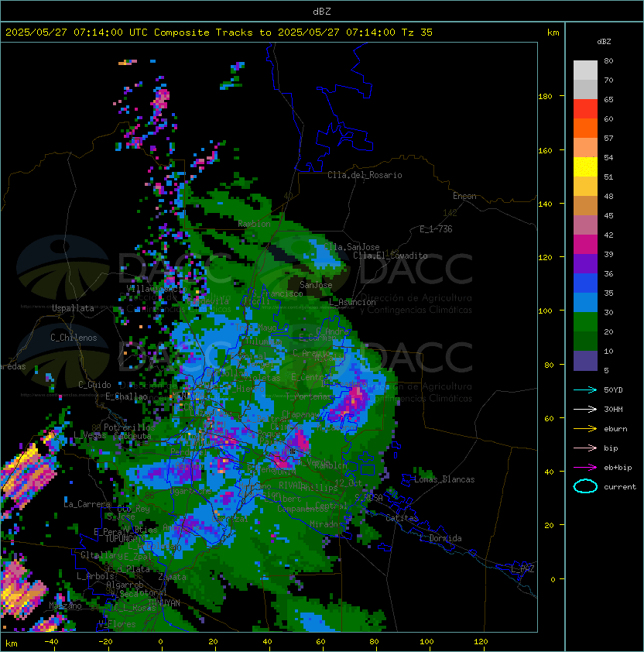Screen dimensions: 644x652
Task: Click the yellow eburn arrow in legend
Action: coord(585,428)
